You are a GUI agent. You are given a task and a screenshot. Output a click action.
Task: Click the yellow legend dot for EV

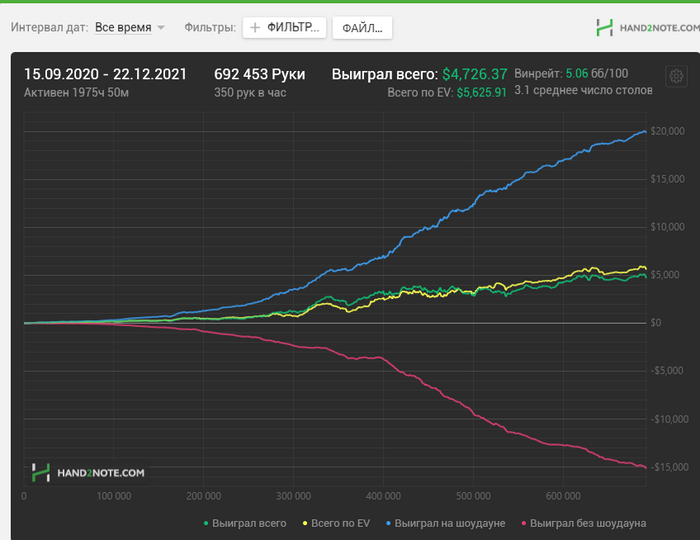pyautogui.click(x=305, y=523)
